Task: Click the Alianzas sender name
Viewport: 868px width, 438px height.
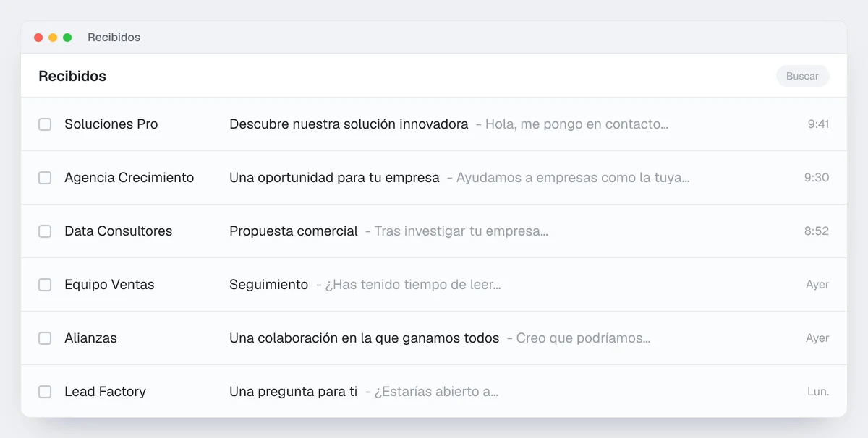Action: [x=90, y=338]
